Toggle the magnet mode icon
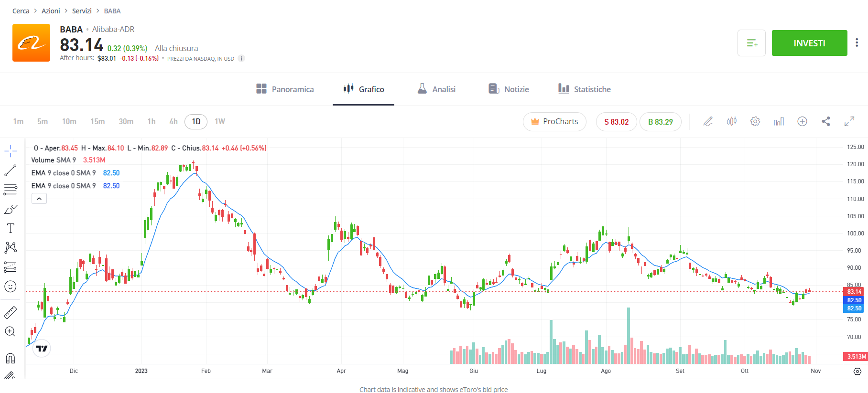Screen dimensions: 868x393 tap(11, 358)
